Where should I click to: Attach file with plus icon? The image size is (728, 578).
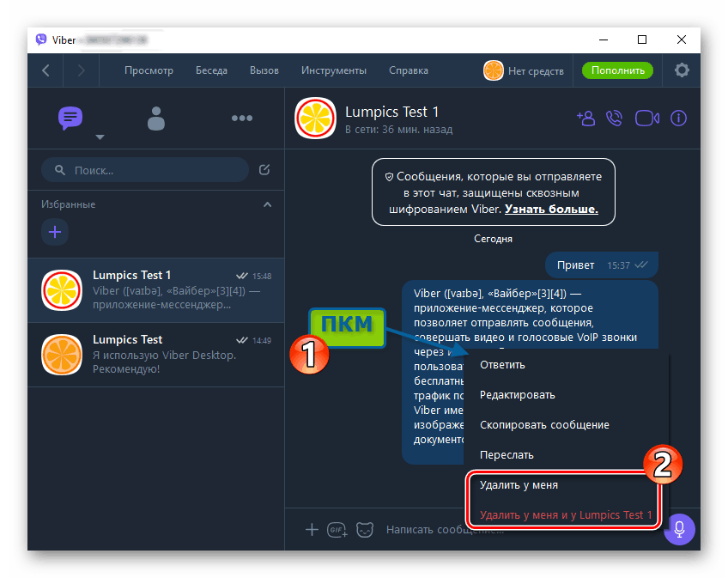tap(312, 530)
